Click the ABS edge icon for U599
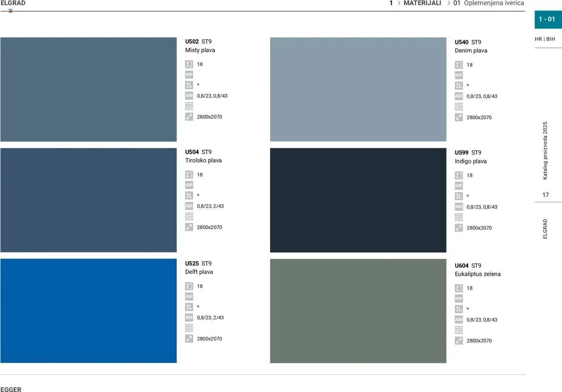Image resolution: width=562 pixels, height=392 pixels. (x=458, y=207)
